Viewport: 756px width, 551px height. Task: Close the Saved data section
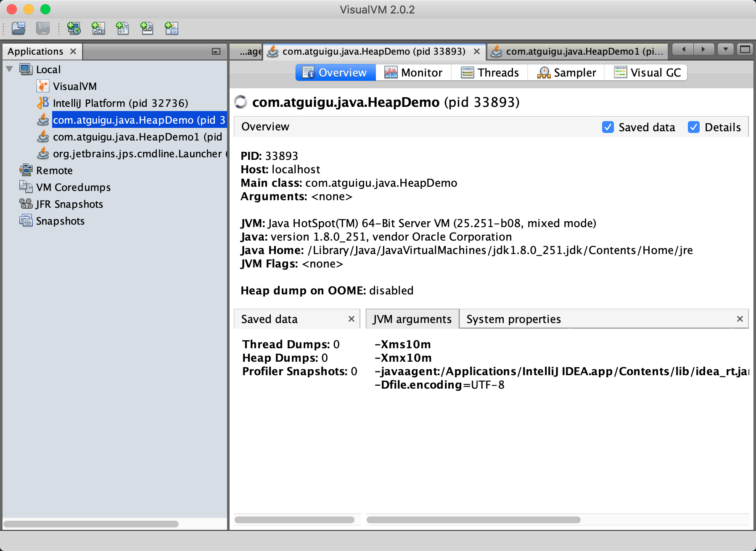click(x=352, y=319)
